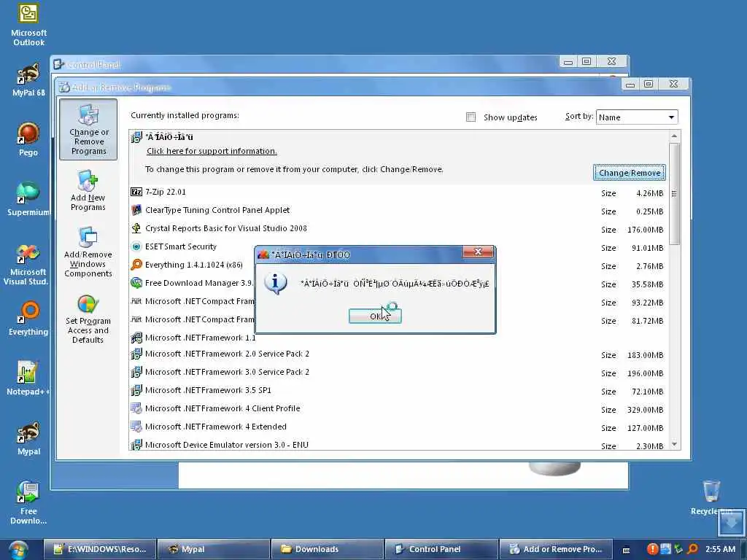Open the Supermium desktop shortcut
Screen dimensions: 747x560
click(28, 199)
